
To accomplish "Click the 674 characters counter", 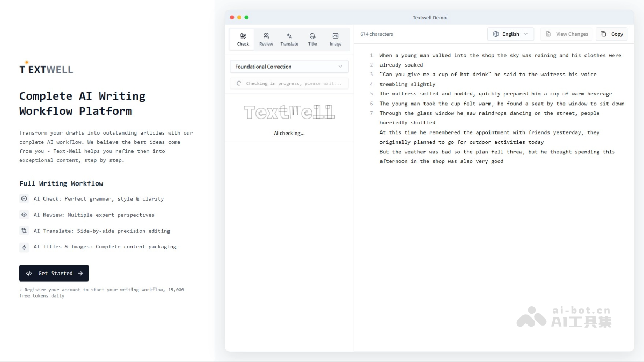I will tap(376, 34).
